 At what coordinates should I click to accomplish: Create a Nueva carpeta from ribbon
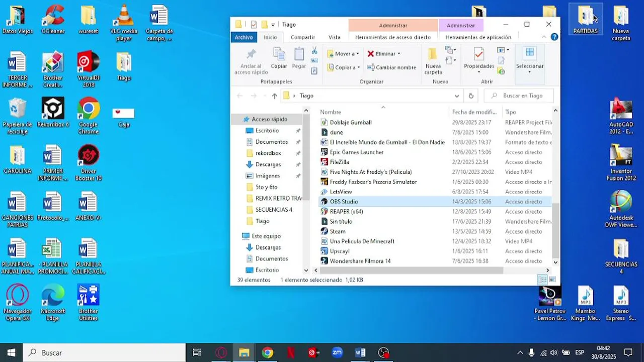pyautogui.click(x=433, y=61)
